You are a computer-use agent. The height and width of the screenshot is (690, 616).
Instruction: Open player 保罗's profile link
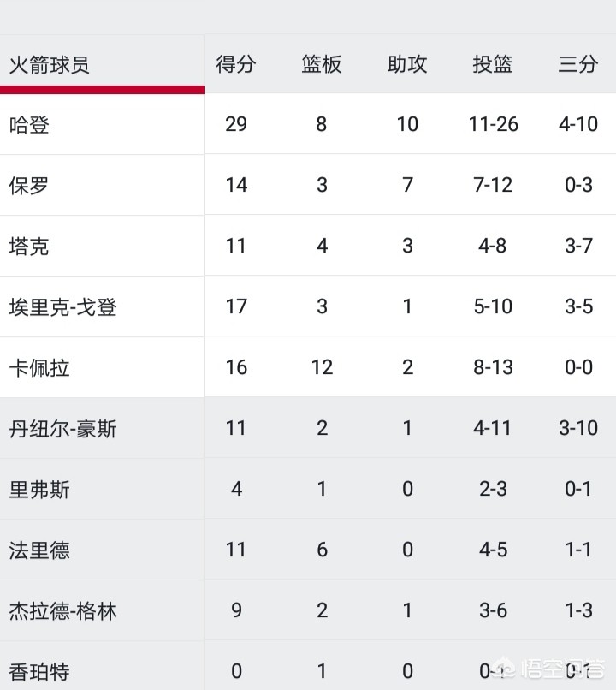29,185
